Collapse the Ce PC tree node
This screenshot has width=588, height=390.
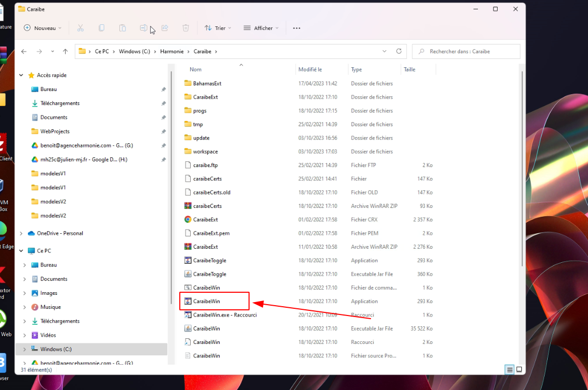click(21, 251)
